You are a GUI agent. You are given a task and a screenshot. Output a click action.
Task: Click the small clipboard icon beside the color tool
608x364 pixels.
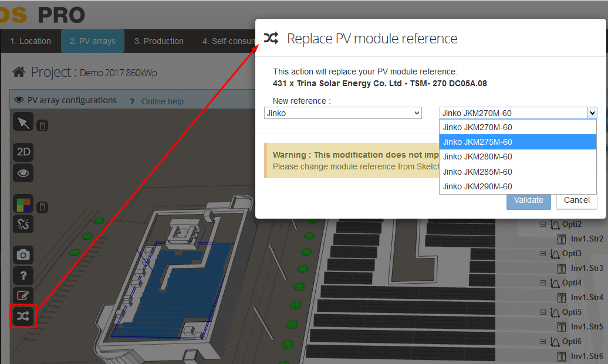pos(42,207)
